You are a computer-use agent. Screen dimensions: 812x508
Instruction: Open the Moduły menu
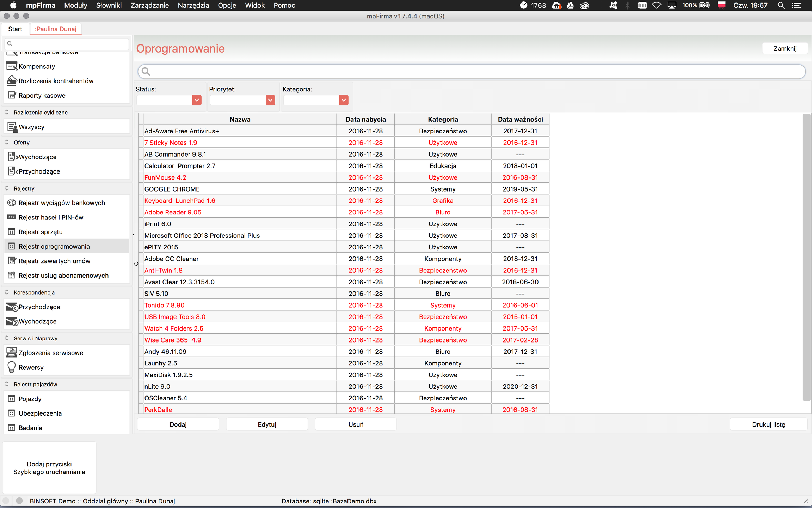[76, 5]
